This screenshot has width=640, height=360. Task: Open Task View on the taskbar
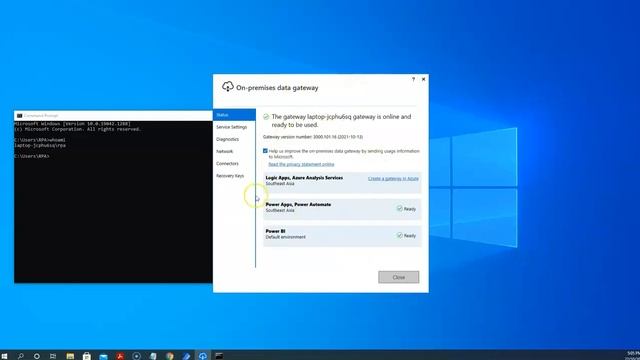pyautogui.click(x=53, y=356)
